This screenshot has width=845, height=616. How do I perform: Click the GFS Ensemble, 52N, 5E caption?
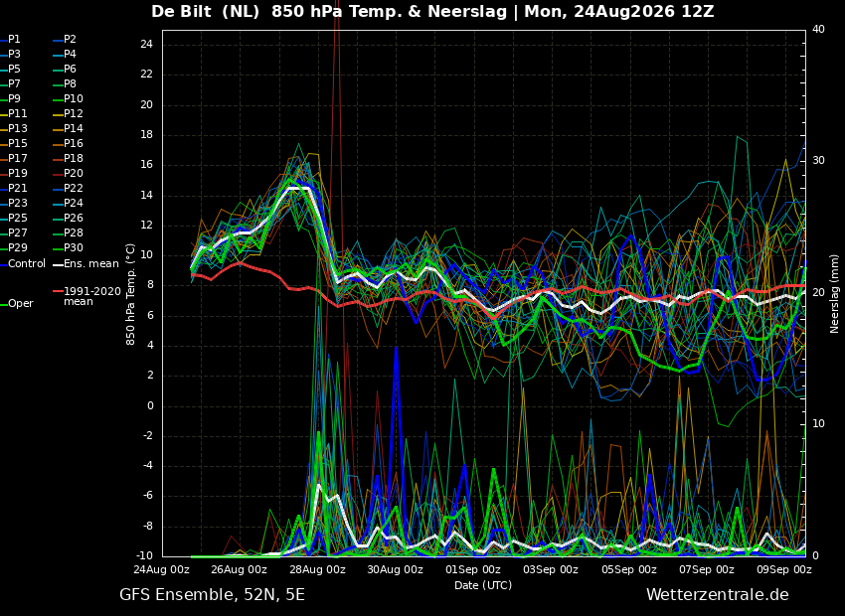click(x=212, y=595)
